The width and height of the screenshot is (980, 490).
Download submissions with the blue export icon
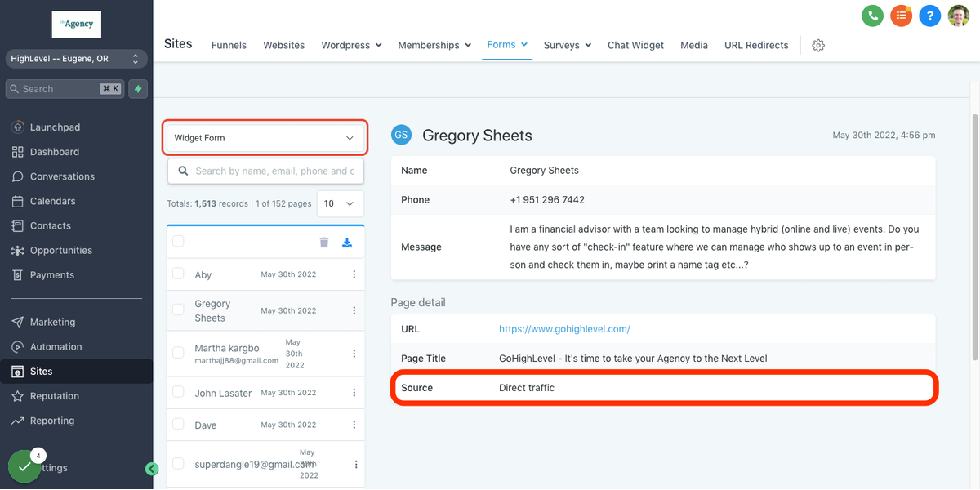346,242
